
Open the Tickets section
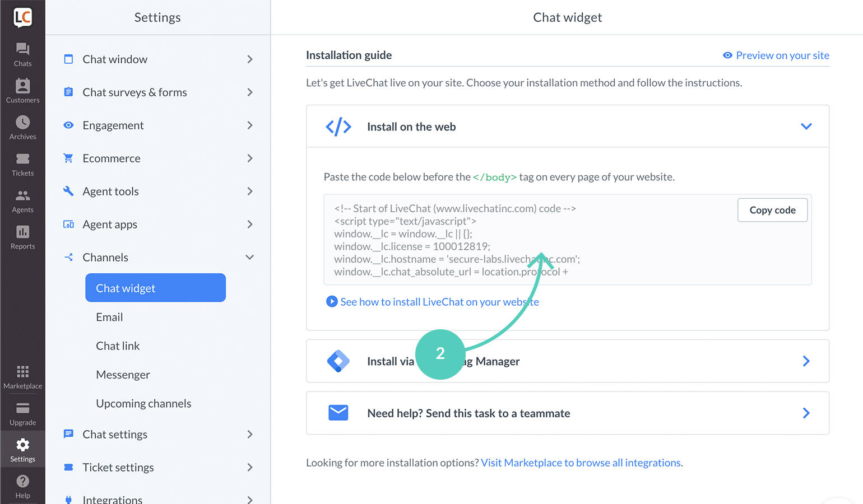click(22, 164)
